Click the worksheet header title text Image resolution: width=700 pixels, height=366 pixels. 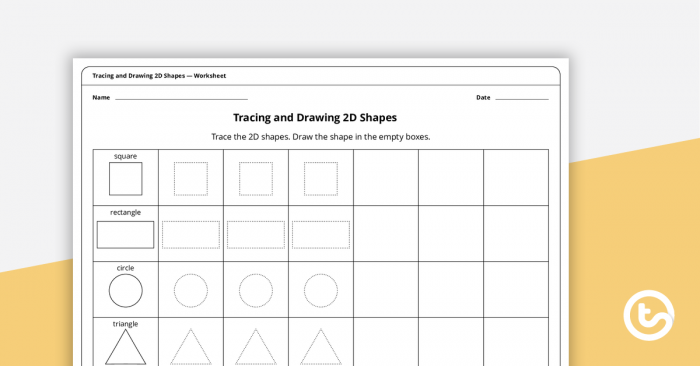point(159,76)
